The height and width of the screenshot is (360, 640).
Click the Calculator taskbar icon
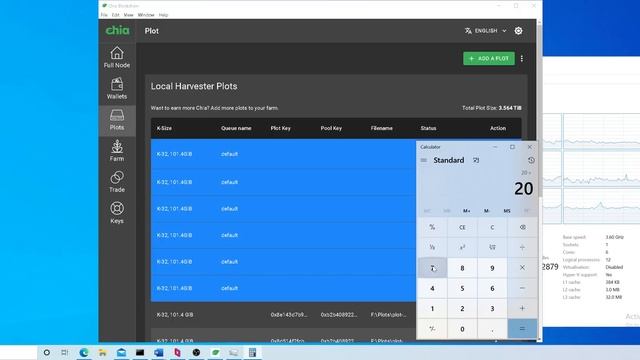pos(252,353)
